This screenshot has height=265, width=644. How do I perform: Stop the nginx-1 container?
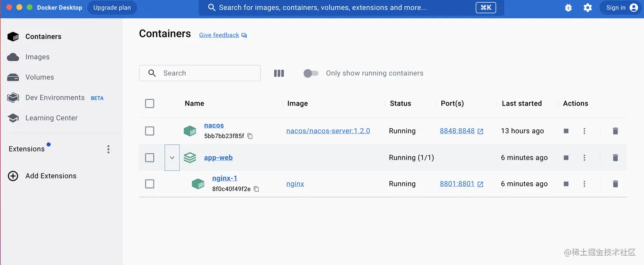pos(566,184)
